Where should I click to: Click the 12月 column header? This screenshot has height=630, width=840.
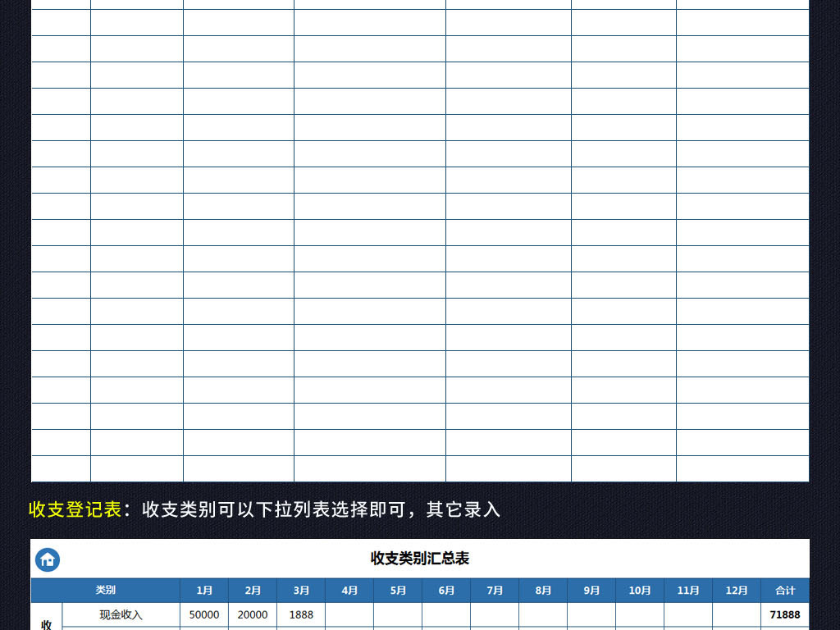coord(737,591)
